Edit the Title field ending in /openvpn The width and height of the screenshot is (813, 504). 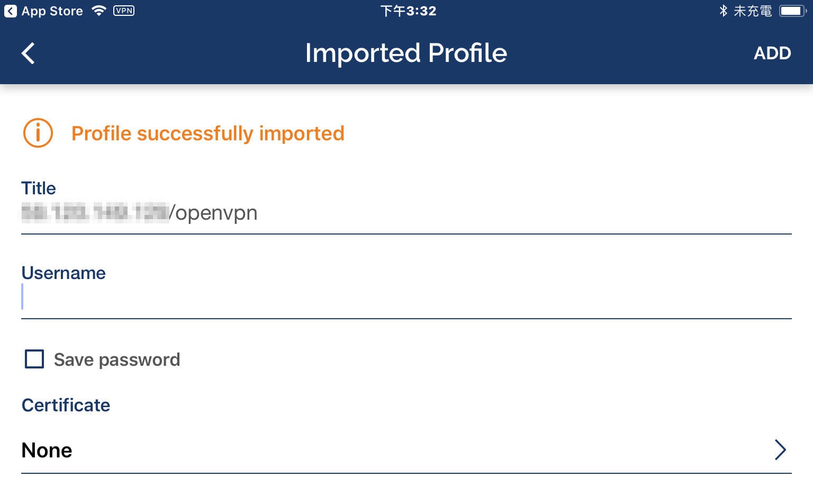coord(406,213)
